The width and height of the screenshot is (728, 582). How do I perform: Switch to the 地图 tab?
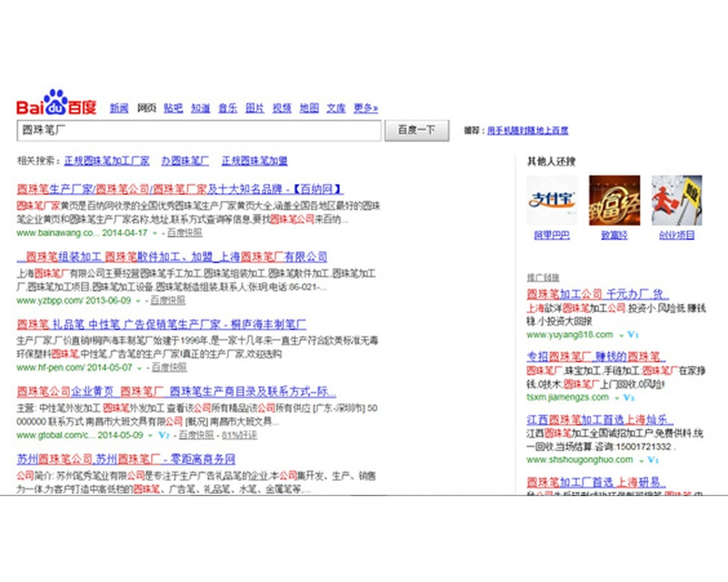pos(309,108)
